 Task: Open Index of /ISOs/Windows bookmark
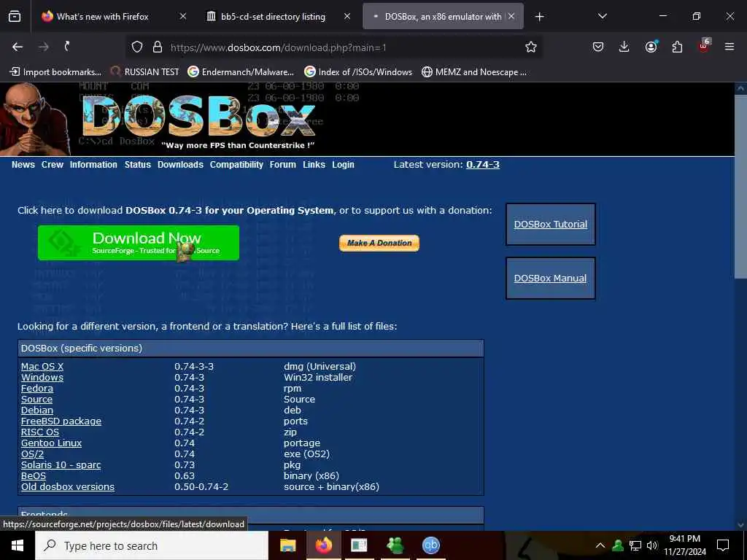click(358, 72)
